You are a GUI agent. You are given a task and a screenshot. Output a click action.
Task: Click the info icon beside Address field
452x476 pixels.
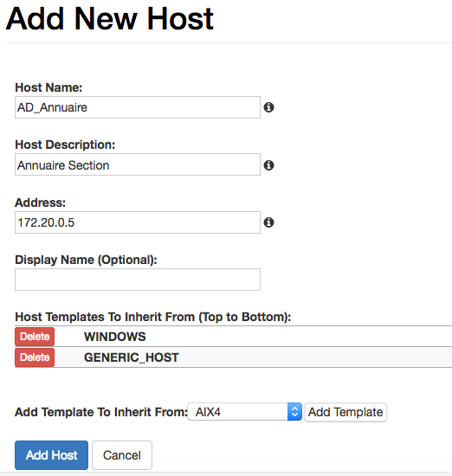click(268, 222)
